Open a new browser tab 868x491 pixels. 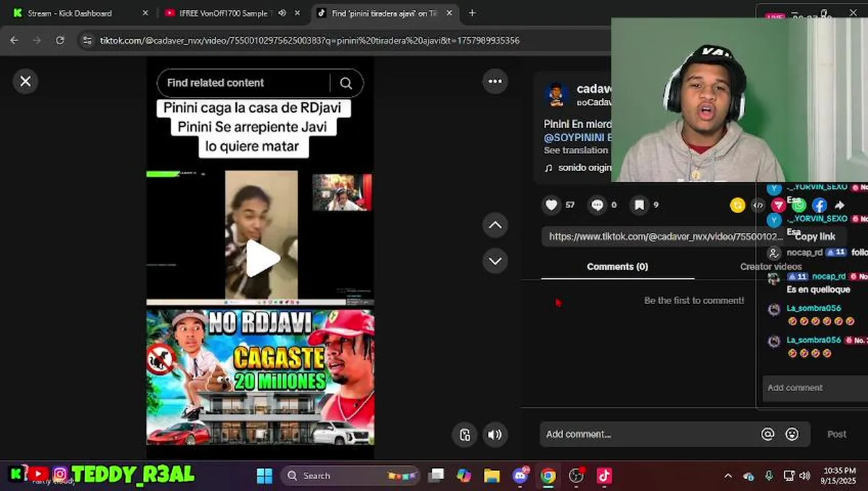pos(472,13)
